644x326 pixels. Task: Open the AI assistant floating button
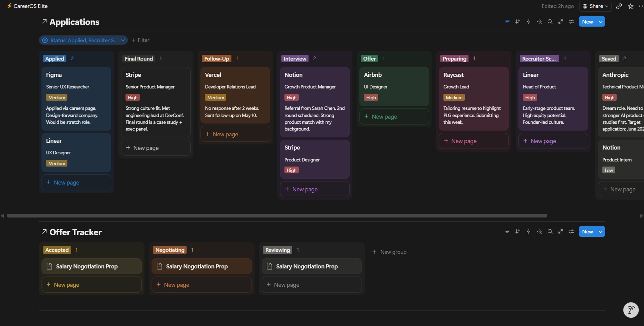631,310
